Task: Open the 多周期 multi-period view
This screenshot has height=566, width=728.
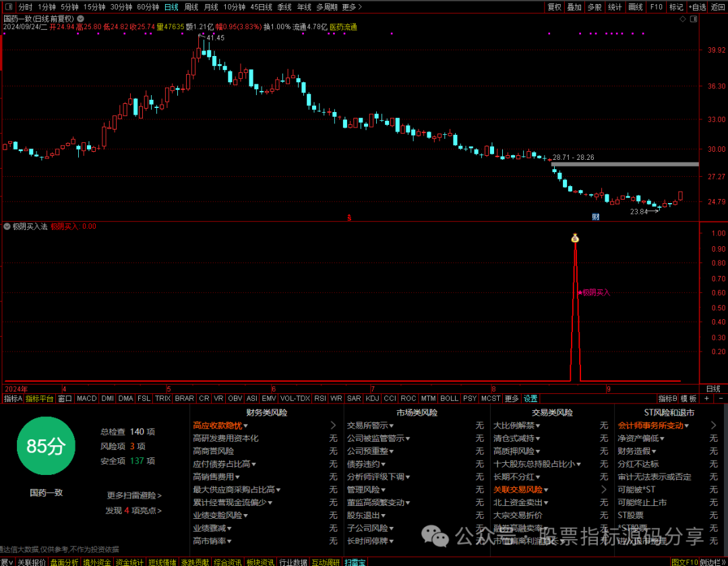Action: point(326,7)
